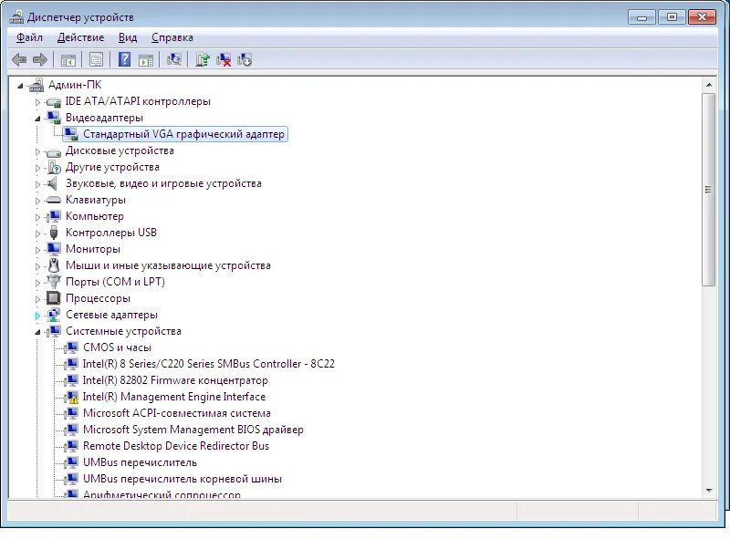Click the Админ-ПК computer icon

coord(36,85)
